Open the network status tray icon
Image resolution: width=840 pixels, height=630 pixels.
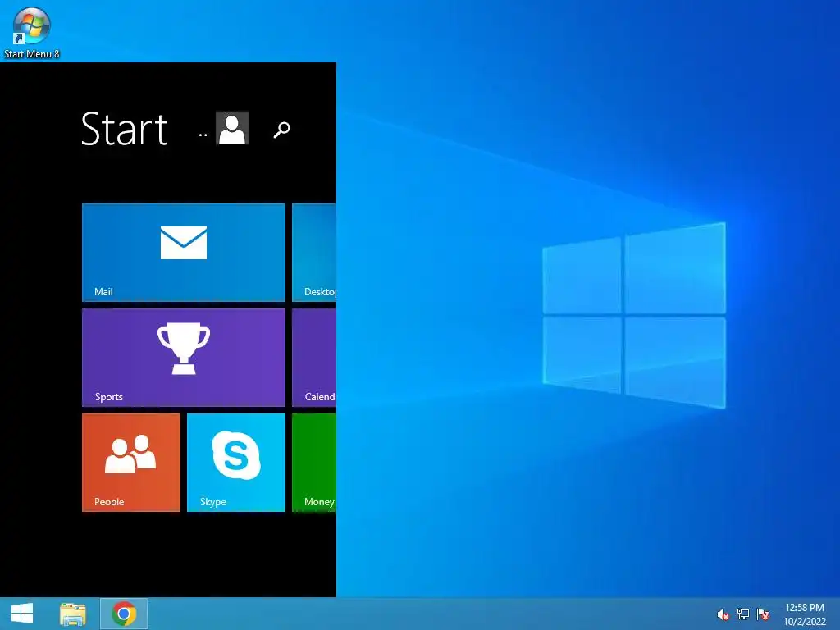click(743, 614)
